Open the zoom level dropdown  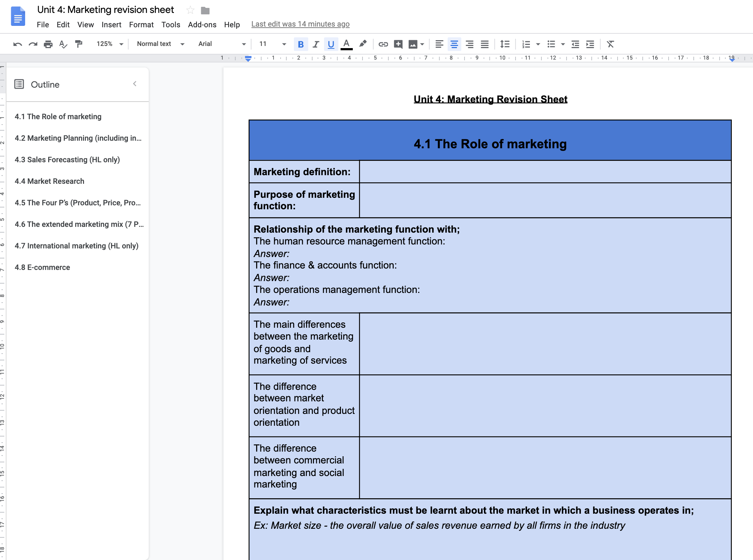pos(109,44)
